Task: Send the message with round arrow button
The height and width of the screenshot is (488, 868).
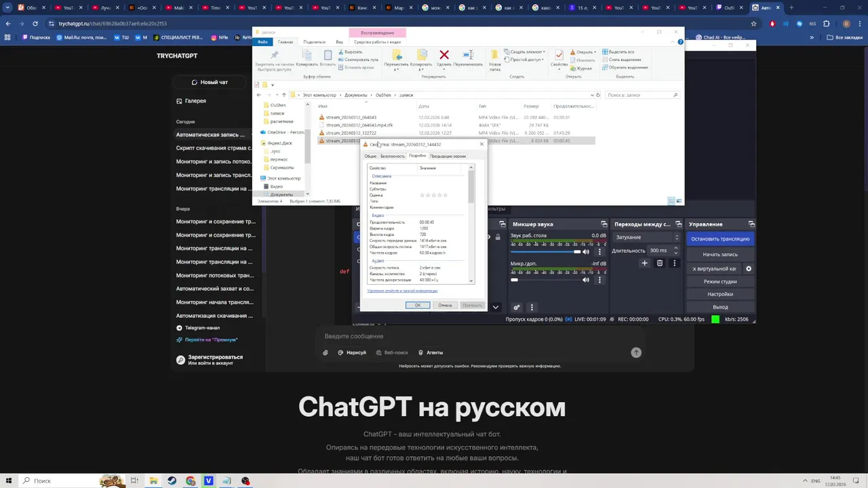Action: pos(636,352)
